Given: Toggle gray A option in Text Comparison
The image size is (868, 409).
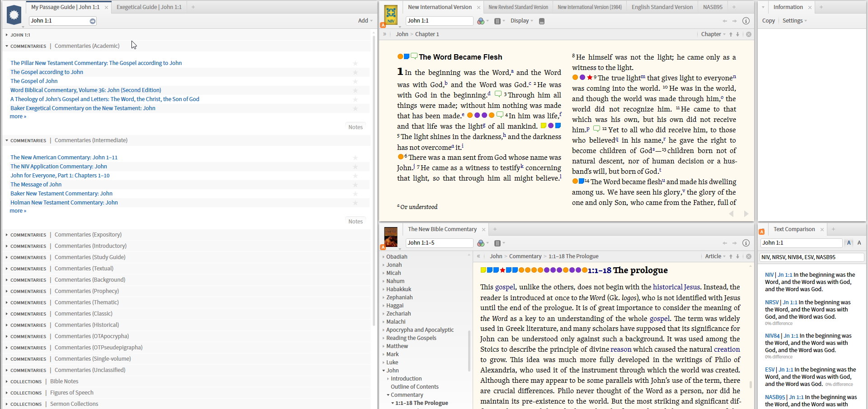Looking at the screenshot, I should pyautogui.click(x=859, y=243).
